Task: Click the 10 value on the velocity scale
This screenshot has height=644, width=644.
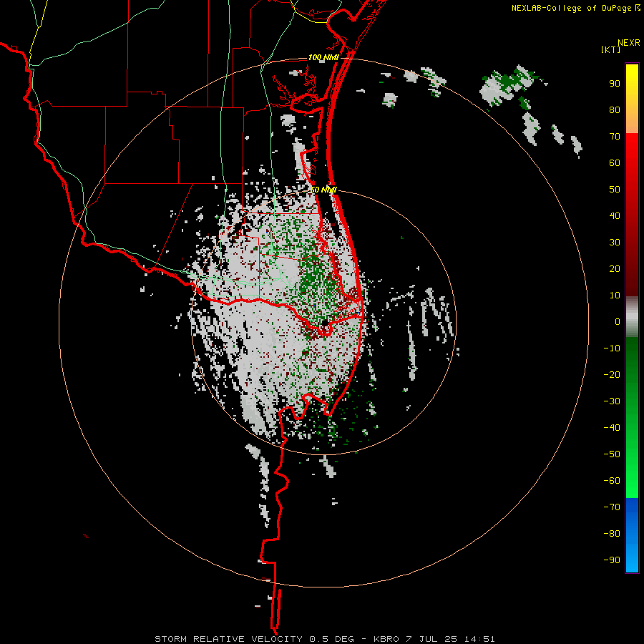Action: [615, 296]
